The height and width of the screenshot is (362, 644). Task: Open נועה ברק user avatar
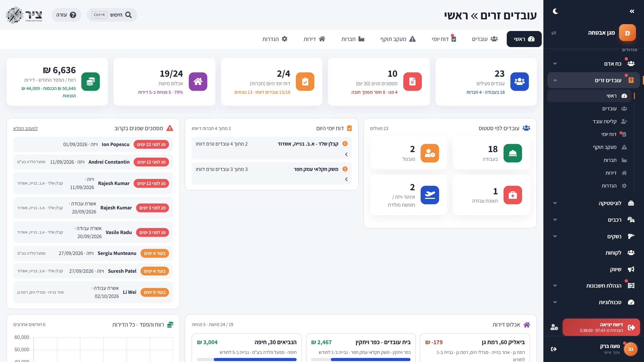(x=630, y=349)
